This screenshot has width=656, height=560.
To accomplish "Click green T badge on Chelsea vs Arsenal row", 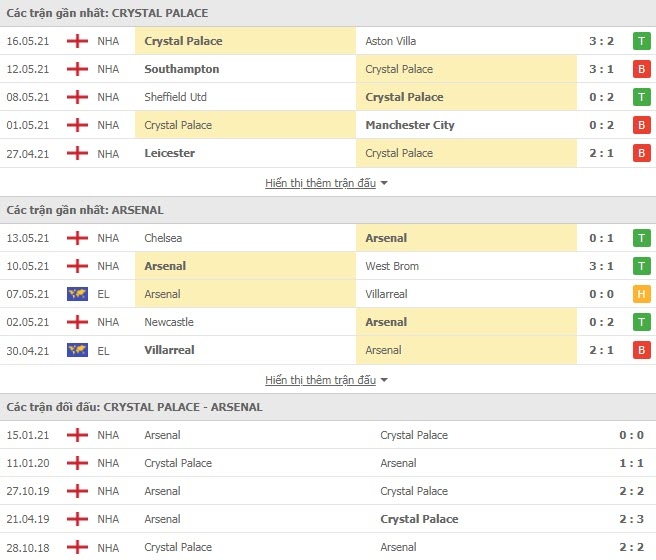I will click(x=641, y=238).
